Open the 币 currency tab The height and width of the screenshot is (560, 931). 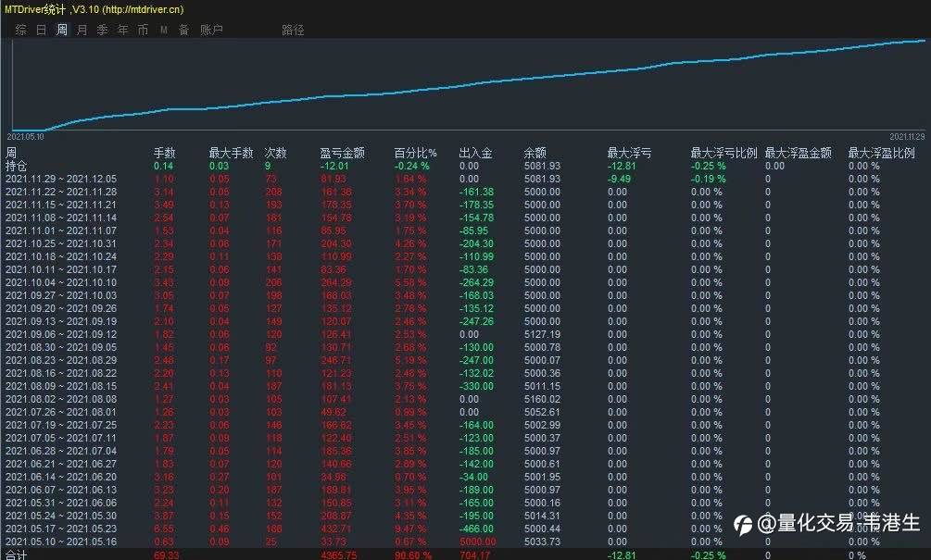tap(143, 30)
